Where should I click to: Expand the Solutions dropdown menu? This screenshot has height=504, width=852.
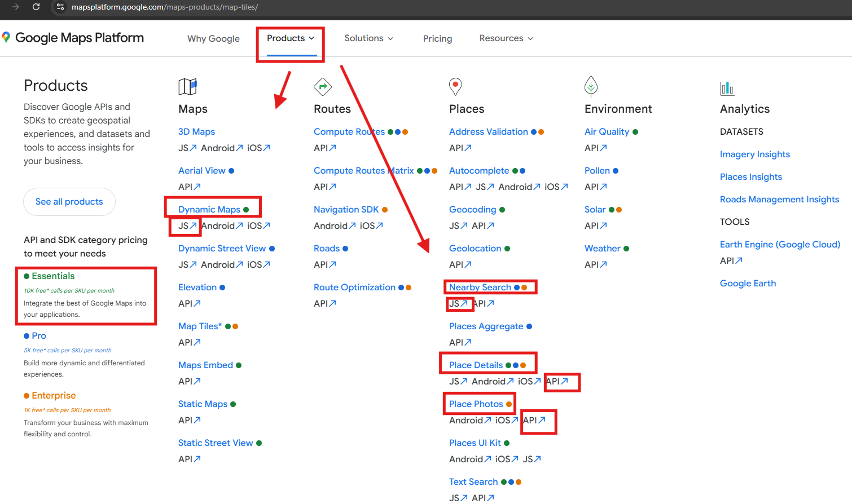(x=369, y=38)
